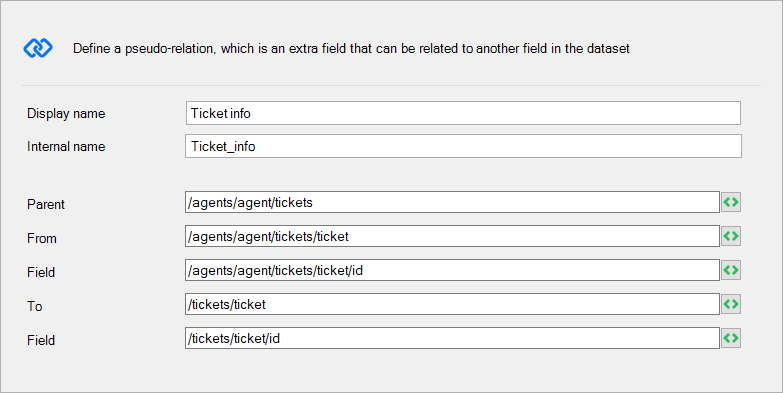Focus the Display name box containing Ticket info

click(463, 113)
